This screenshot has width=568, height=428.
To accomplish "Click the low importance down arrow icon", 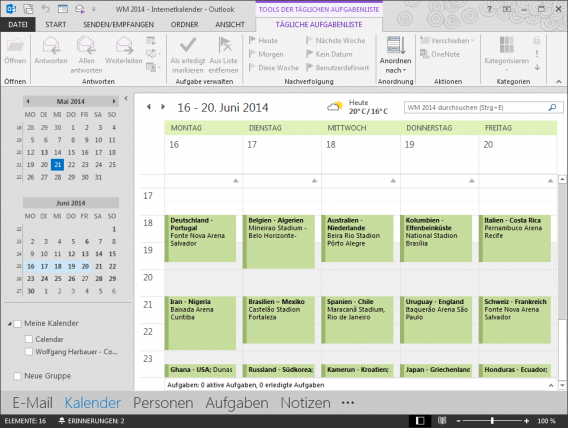I will (537, 67).
